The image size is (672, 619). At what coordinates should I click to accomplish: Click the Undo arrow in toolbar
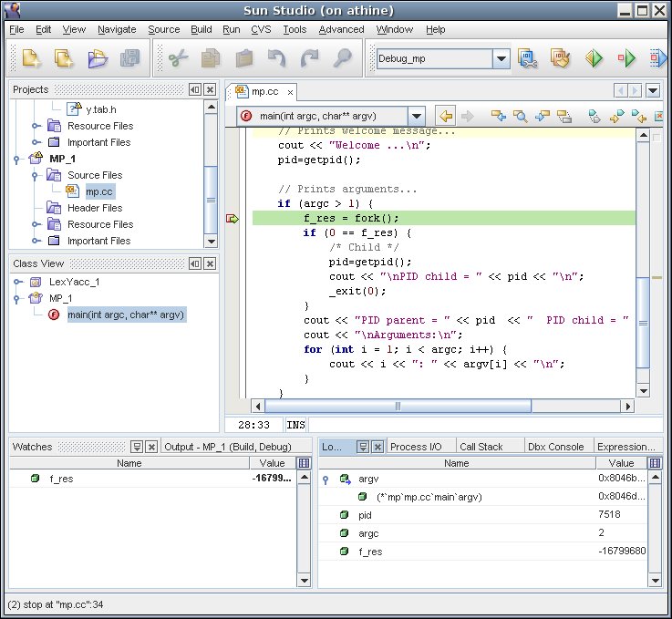click(277, 59)
